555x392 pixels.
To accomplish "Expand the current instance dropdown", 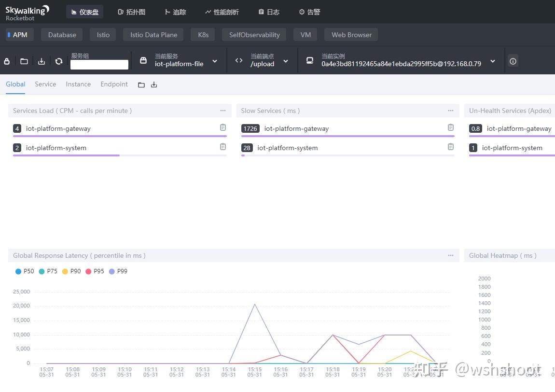I will 493,61.
